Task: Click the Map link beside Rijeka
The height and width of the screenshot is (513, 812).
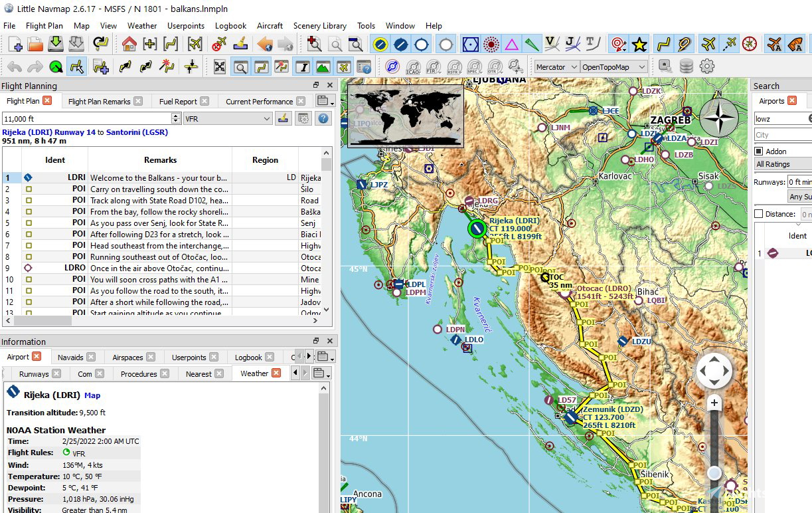Action: click(x=92, y=395)
